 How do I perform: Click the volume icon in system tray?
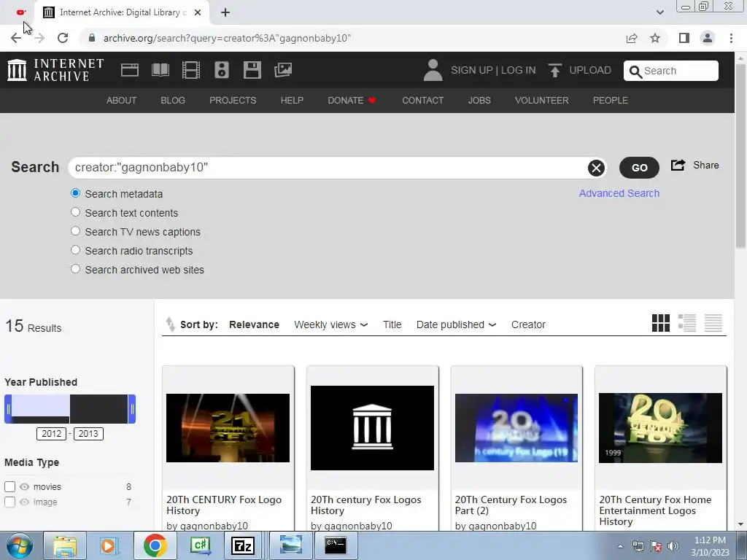673,546
